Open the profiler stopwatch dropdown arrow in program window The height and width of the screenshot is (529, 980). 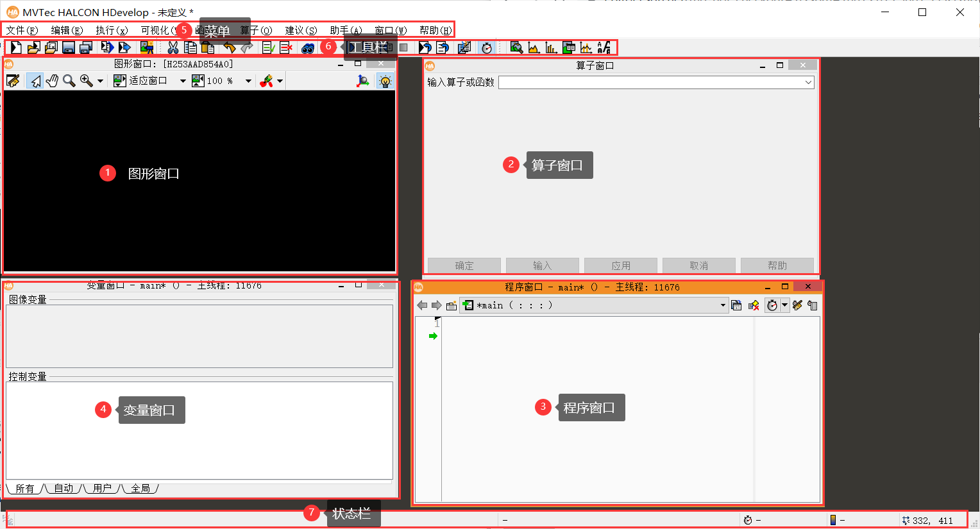[784, 305]
